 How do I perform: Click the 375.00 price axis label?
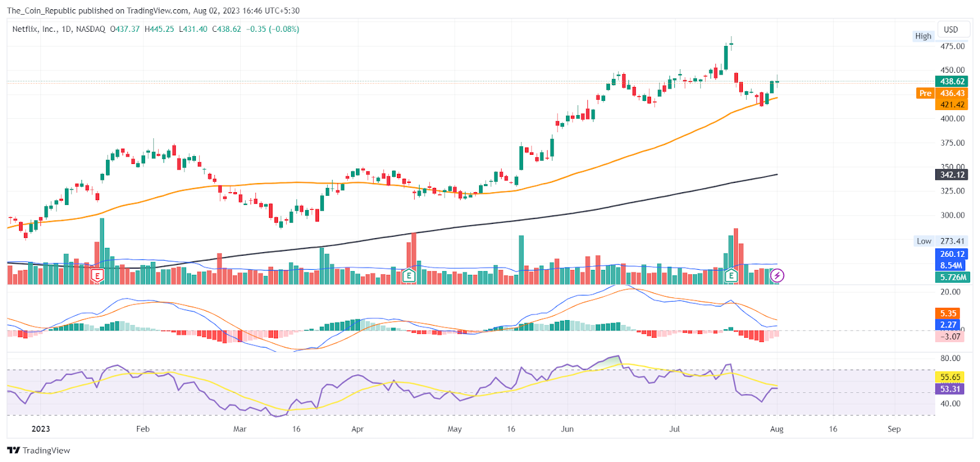tap(952, 143)
